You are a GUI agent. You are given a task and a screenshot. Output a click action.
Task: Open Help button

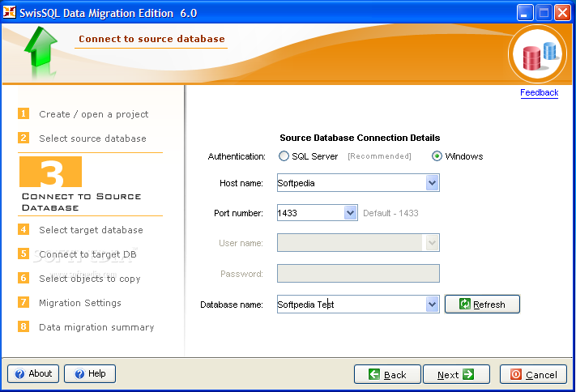point(90,373)
